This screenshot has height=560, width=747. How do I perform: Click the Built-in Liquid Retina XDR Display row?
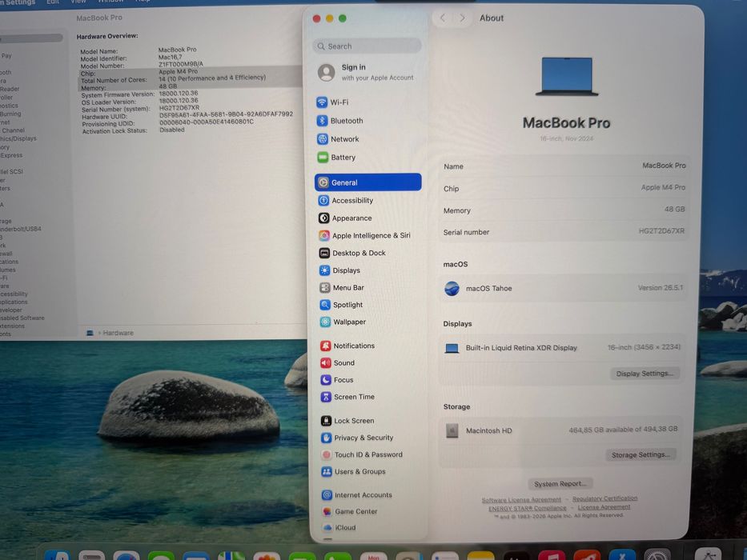pos(563,348)
